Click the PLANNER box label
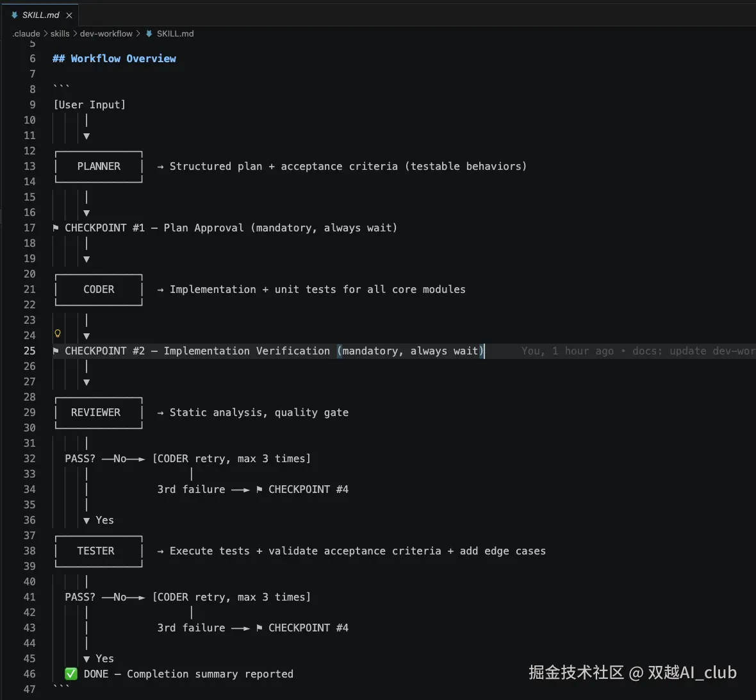The height and width of the screenshot is (700, 756). click(x=99, y=166)
